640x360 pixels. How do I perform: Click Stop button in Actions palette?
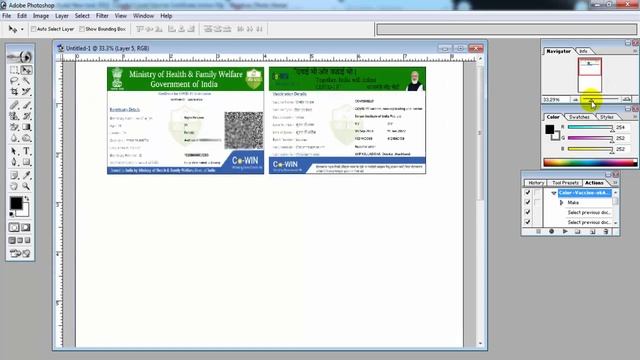[x=538, y=231]
